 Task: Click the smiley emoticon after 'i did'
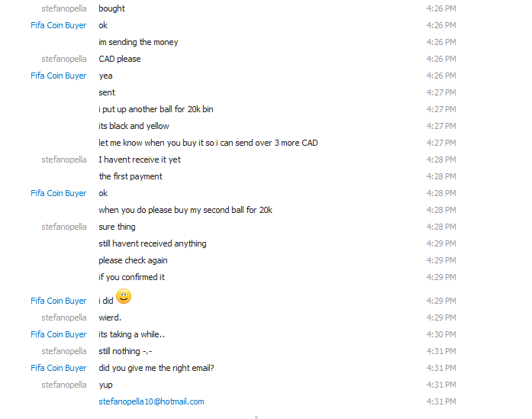tap(124, 297)
